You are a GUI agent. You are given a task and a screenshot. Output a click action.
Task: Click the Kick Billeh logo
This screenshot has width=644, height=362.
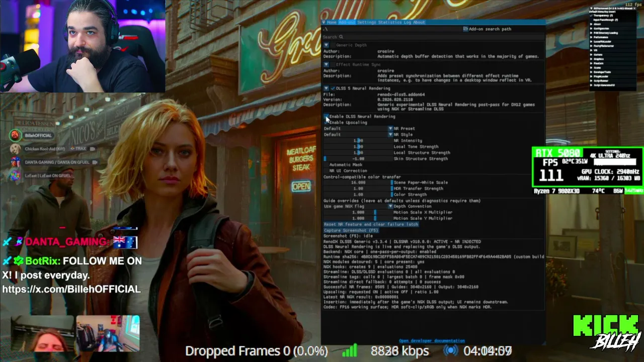[x=606, y=332]
